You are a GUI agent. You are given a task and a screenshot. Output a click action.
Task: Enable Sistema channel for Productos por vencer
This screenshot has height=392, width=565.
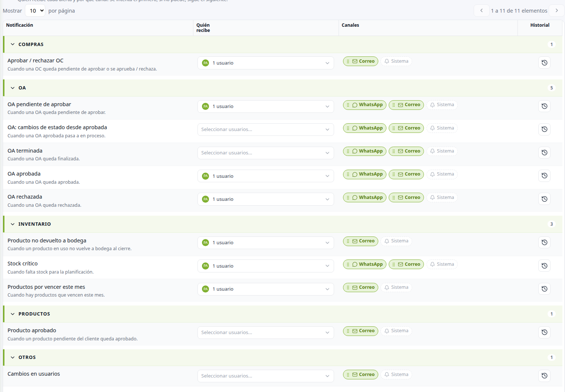(396, 287)
